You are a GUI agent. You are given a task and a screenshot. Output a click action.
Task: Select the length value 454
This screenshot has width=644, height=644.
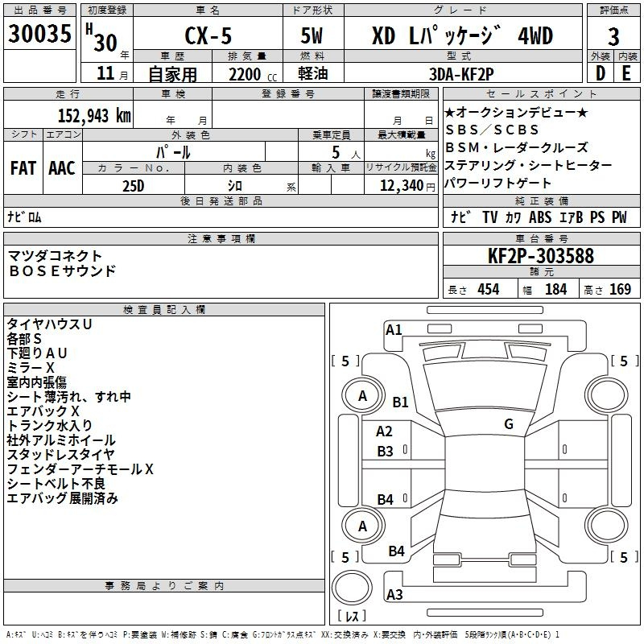[489, 290]
